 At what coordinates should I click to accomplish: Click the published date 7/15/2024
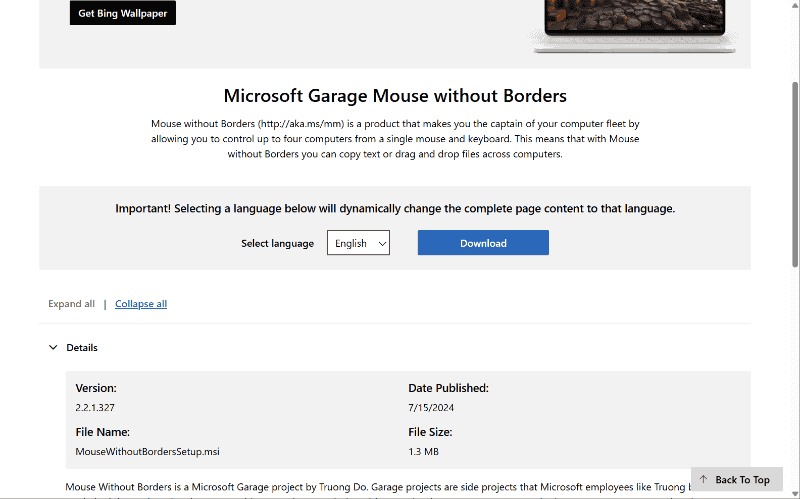tap(431, 408)
